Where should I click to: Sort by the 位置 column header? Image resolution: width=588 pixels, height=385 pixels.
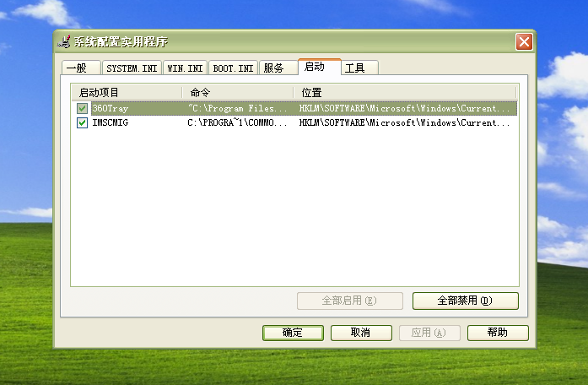[405, 92]
